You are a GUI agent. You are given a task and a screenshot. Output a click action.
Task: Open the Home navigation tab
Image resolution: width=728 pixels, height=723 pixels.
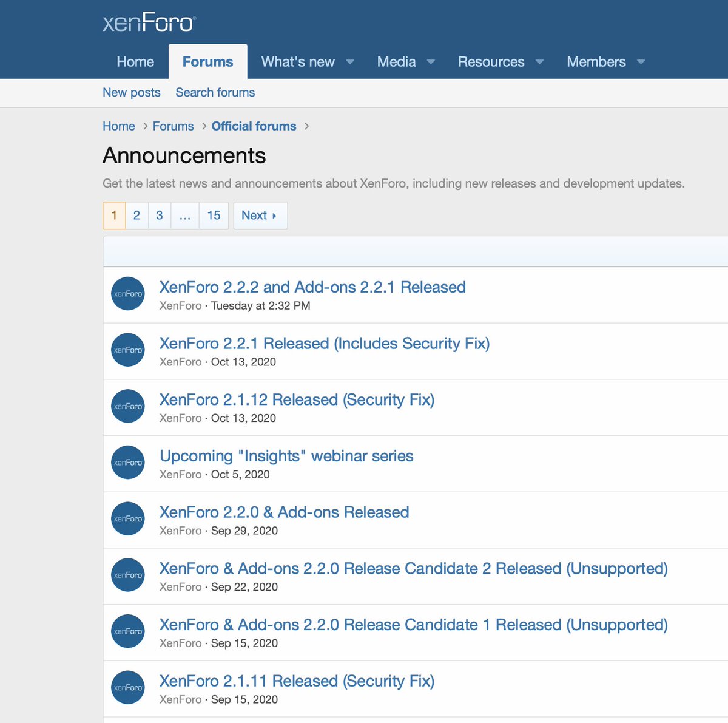coord(135,62)
